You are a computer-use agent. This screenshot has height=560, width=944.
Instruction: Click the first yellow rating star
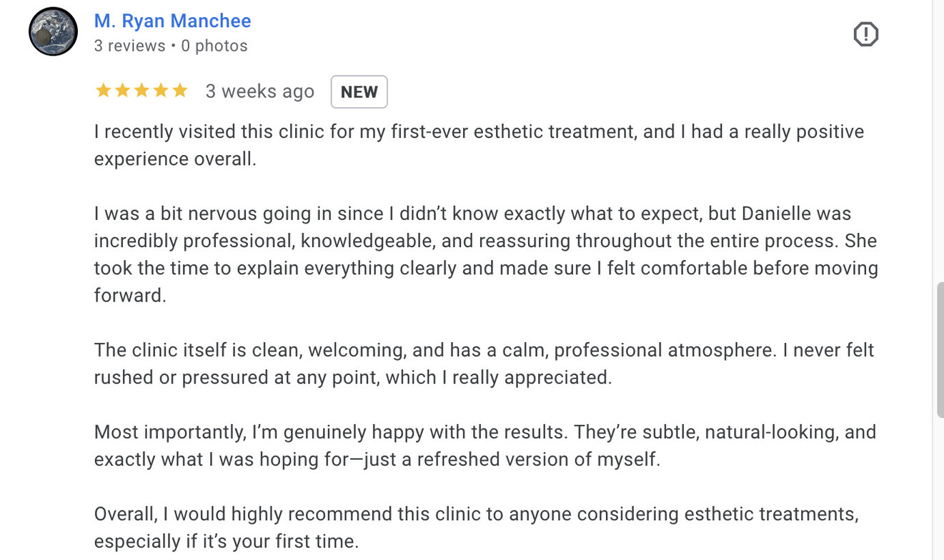[103, 91]
